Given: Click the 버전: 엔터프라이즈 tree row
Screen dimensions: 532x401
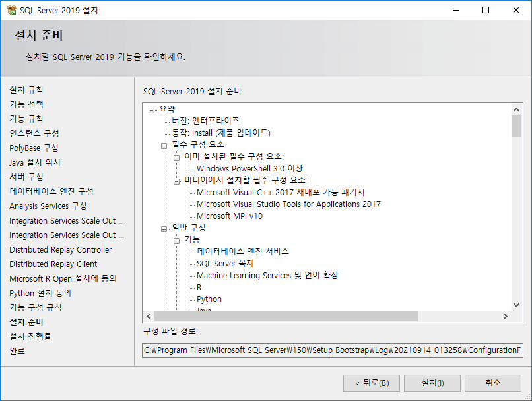Looking at the screenshot, I should [206, 121].
